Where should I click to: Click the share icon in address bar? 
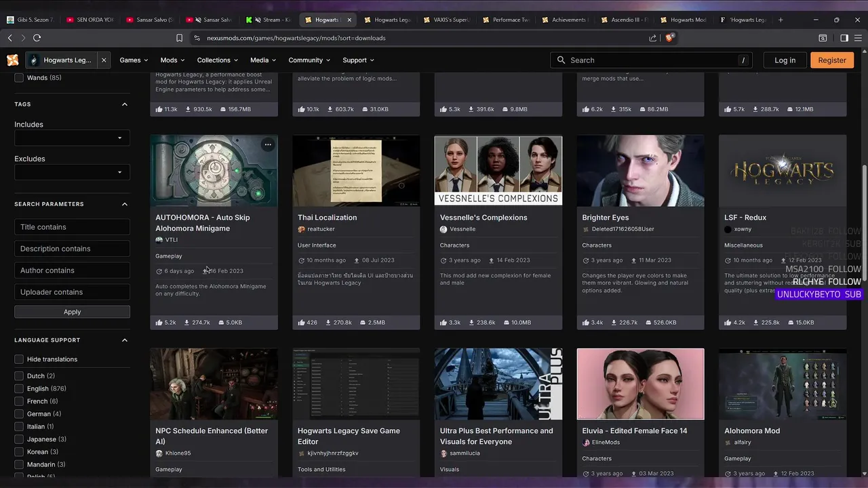653,38
